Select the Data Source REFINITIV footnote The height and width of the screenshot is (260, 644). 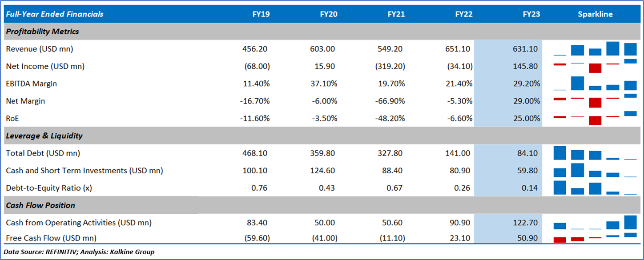(80, 252)
